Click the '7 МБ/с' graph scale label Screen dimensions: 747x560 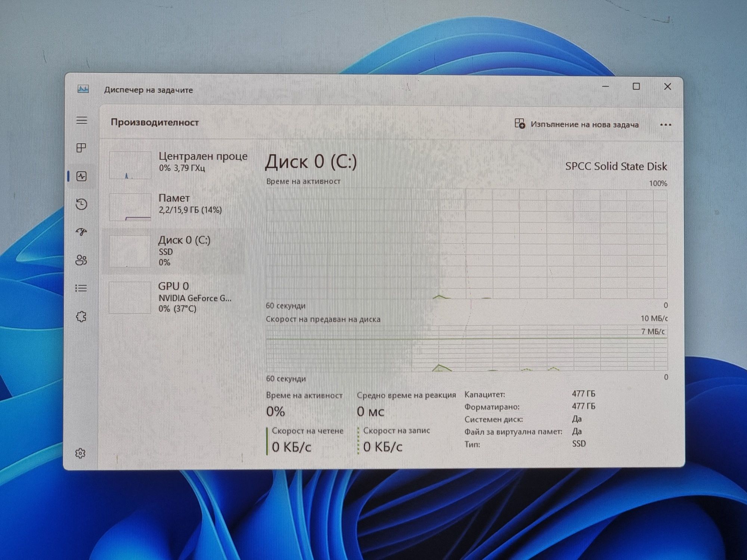653,332
